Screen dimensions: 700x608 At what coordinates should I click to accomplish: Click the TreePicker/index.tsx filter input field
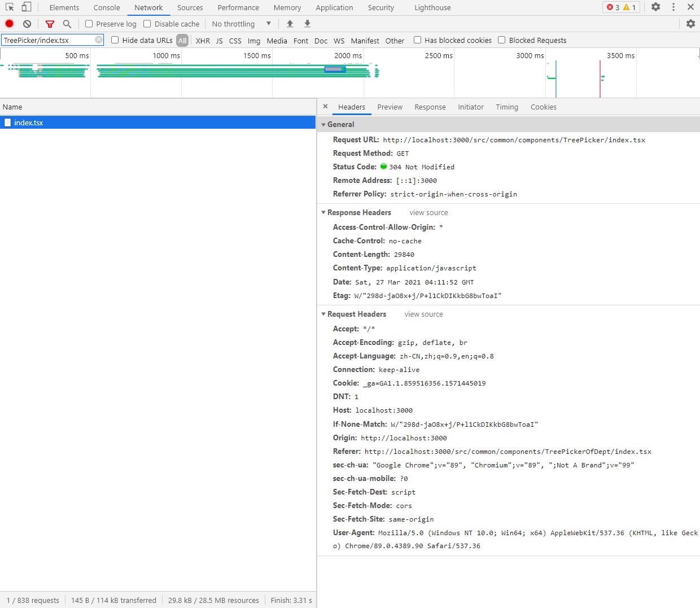coord(47,40)
